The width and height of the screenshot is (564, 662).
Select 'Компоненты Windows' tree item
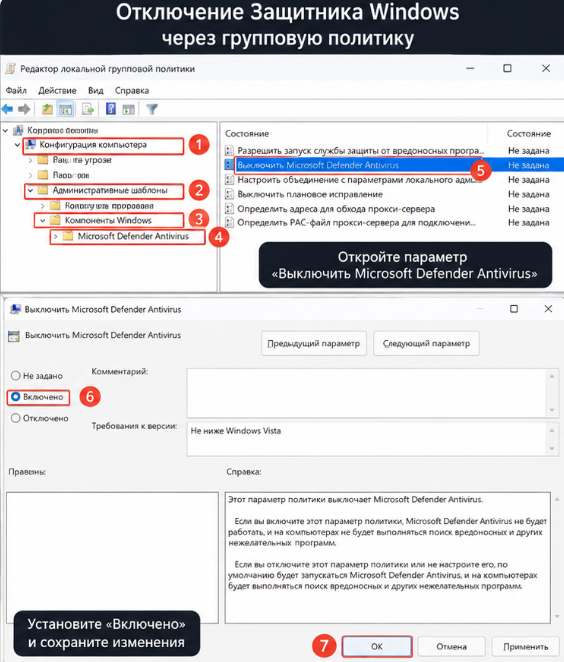coord(108,220)
